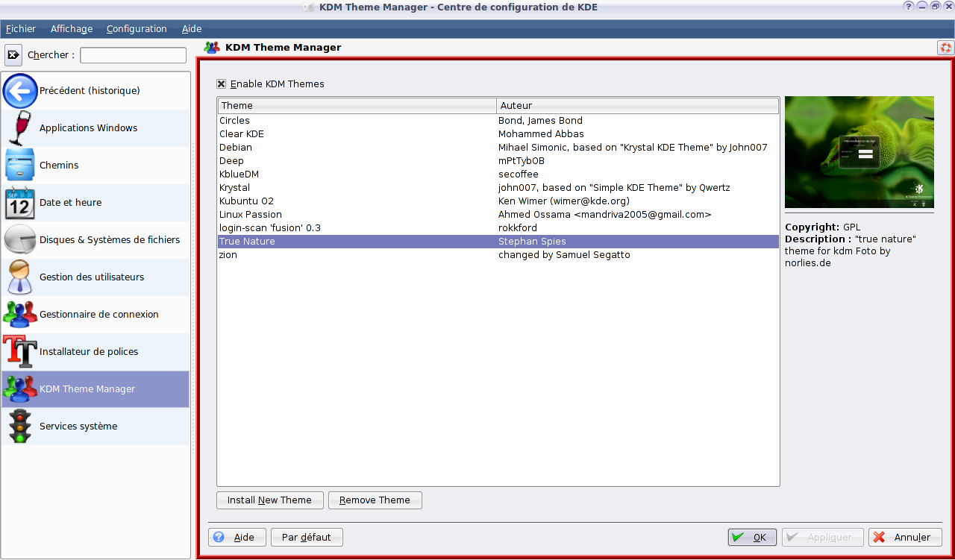Click Install New Theme button
This screenshot has height=560, width=955.
269,500
